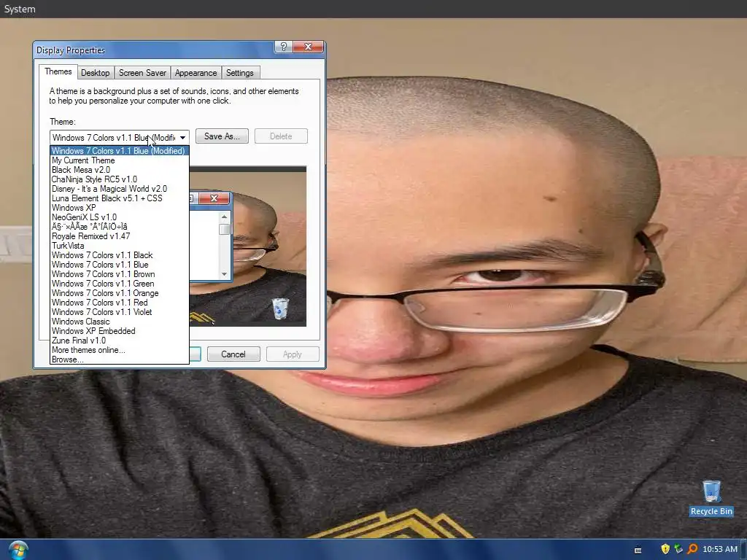Open the Settings tab
This screenshot has width=747, height=560.
tap(239, 73)
